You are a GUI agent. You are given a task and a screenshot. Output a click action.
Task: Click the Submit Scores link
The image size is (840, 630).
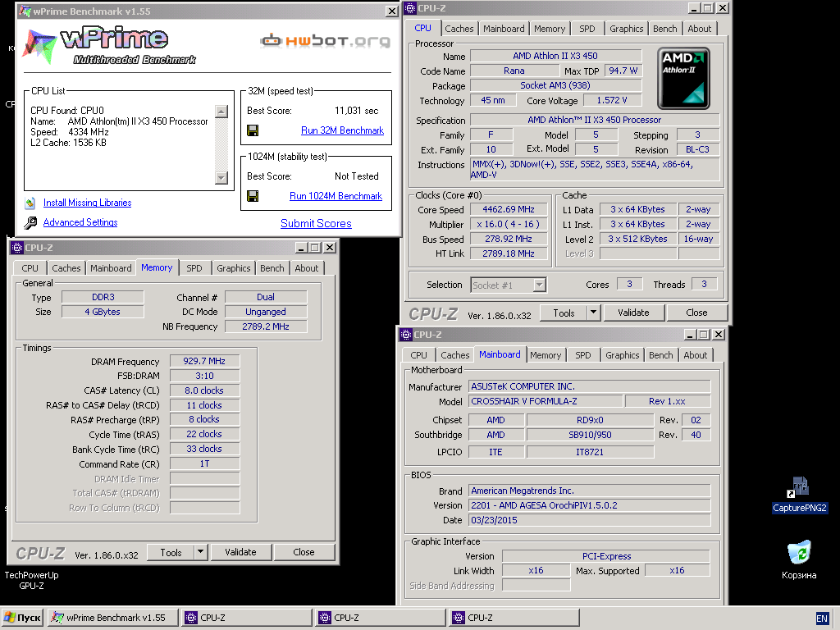(316, 223)
